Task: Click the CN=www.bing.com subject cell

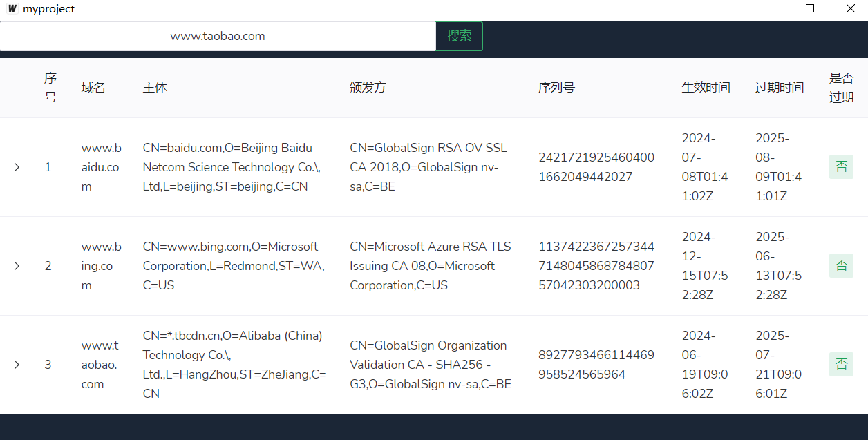Action: [x=234, y=266]
